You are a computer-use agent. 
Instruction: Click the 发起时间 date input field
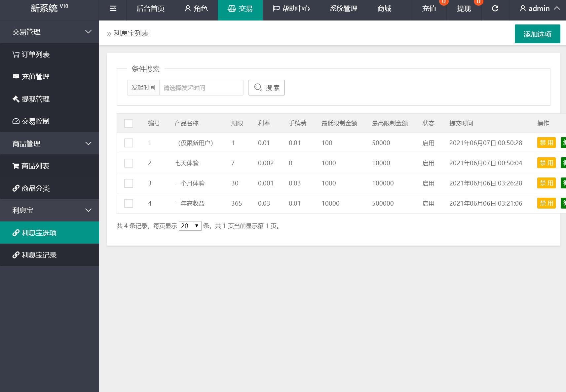201,88
